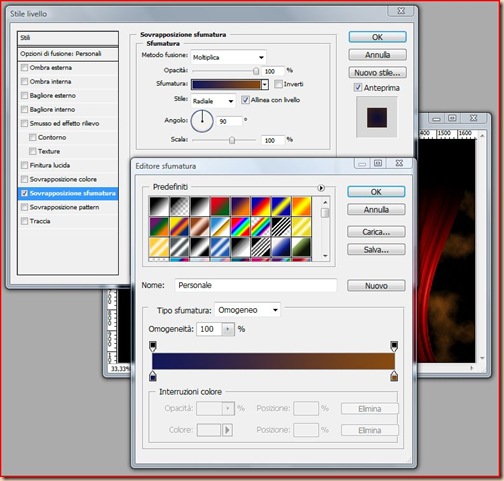This screenshot has width=504, height=481.
Task: Click the Nuovo stile button
Action: click(377, 73)
